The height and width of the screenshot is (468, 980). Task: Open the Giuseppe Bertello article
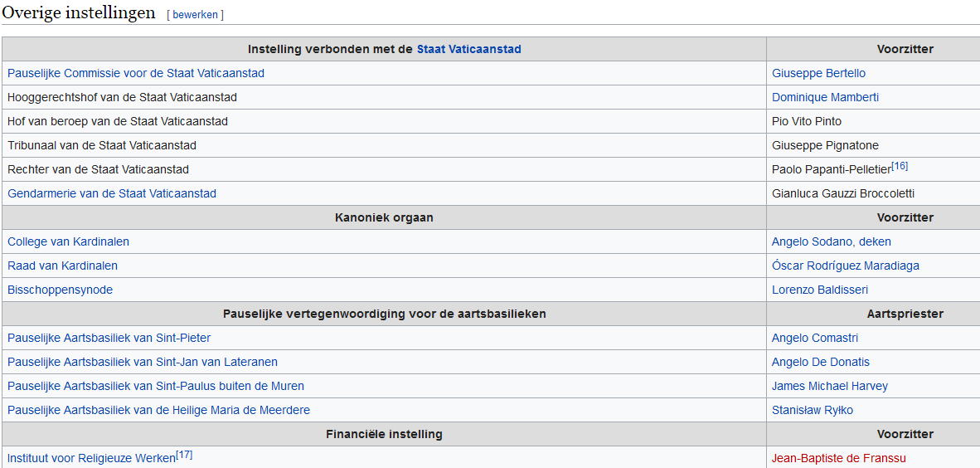pos(819,73)
